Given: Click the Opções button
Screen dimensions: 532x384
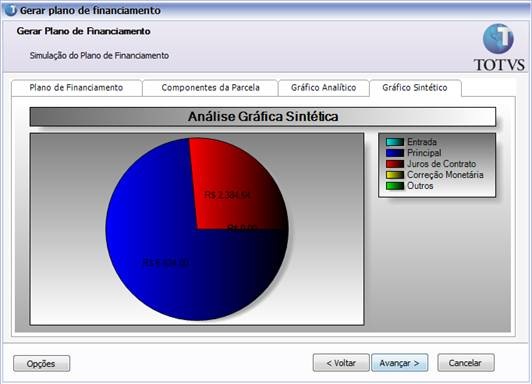Looking at the screenshot, I should (41, 364).
